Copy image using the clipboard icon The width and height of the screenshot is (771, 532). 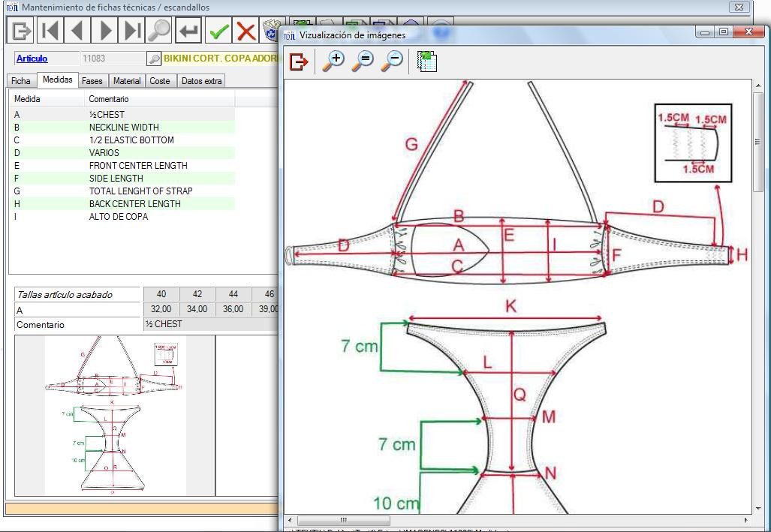tap(426, 62)
